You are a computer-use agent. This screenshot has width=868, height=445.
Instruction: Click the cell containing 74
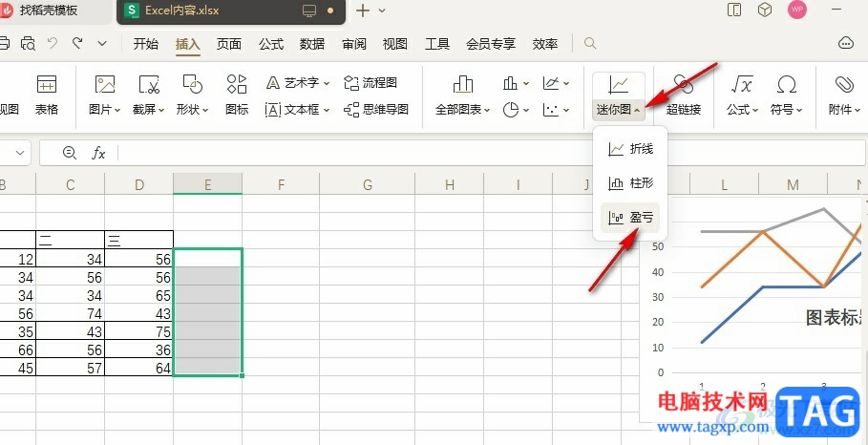point(71,314)
